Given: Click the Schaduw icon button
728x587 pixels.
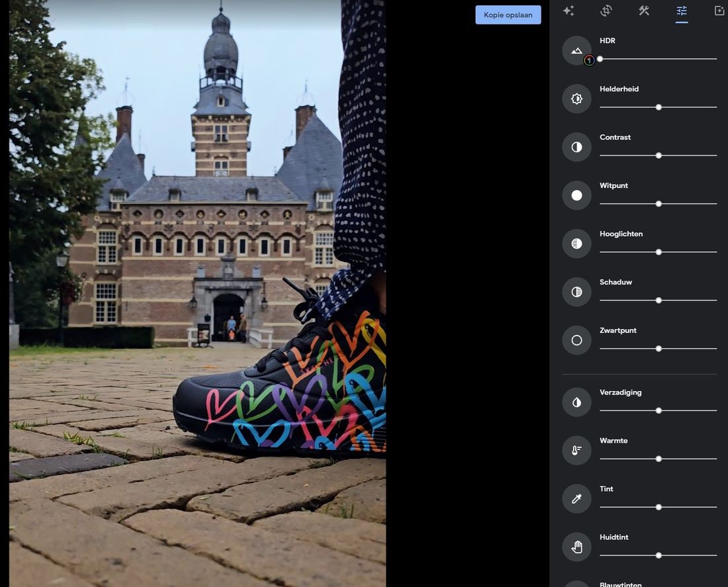Looking at the screenshot, I should [x=576, y=292].
